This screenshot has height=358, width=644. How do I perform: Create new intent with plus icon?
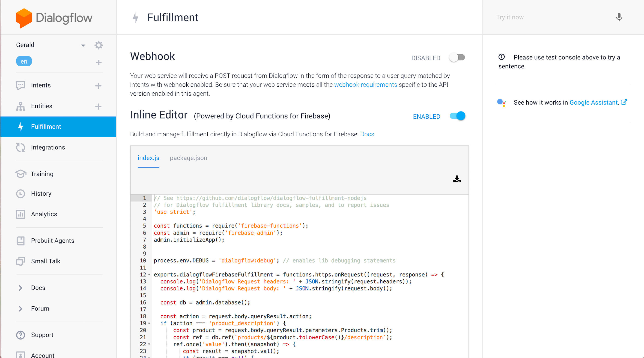[x=98, y=86]
